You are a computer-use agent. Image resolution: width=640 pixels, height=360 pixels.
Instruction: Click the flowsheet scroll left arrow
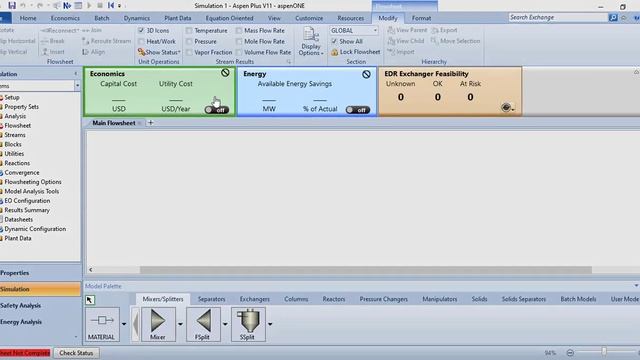[91, 270]
